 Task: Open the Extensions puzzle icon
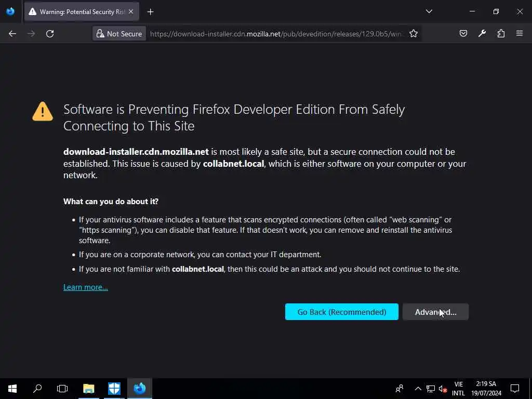(x=501, y=33)
